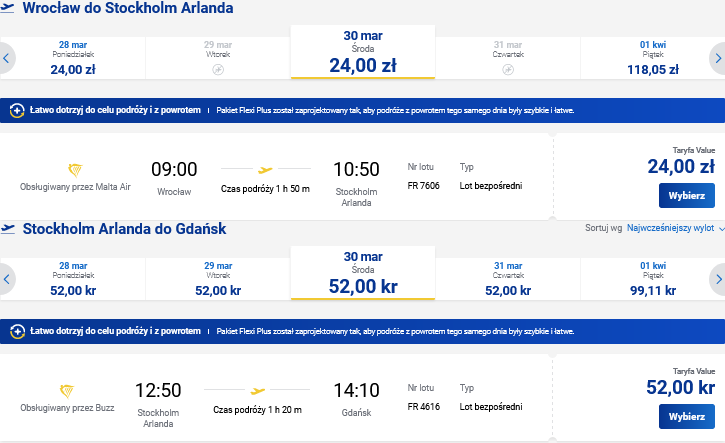Click next dates arrow for Wrocław flights
The height and width of the screenshot is (443, 725).
(x=718, y=58)
